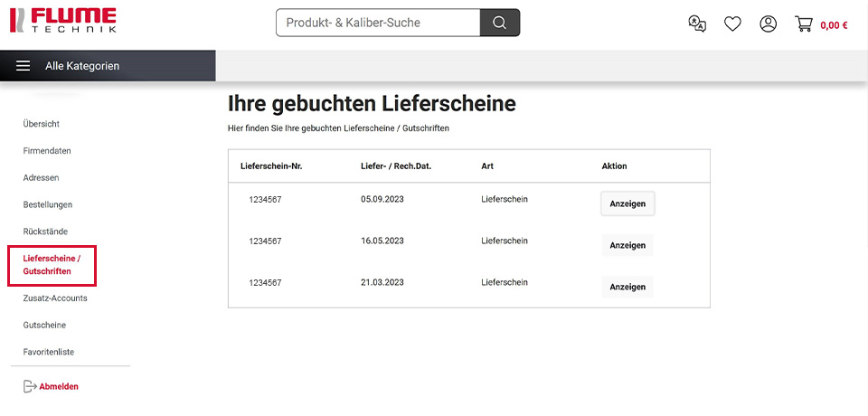Navigate to Adressen page
This screenshot has width=868, height=416.
coord(42,178)
